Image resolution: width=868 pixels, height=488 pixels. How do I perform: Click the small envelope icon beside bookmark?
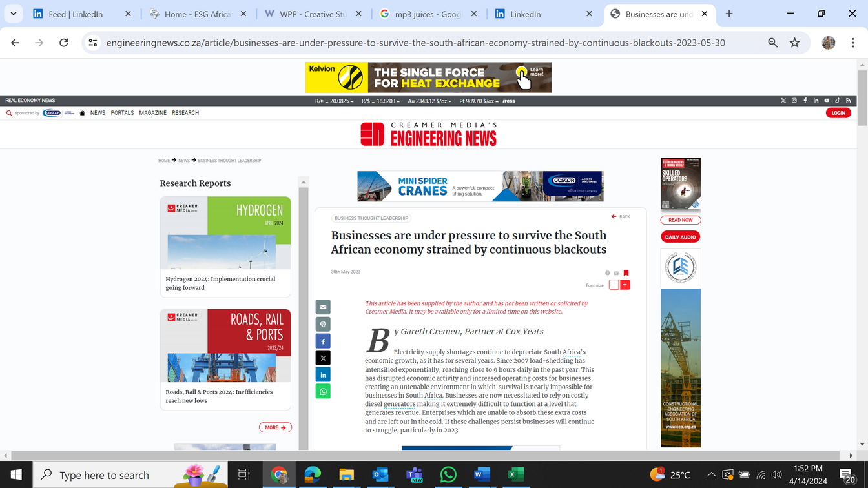[616, 273]
